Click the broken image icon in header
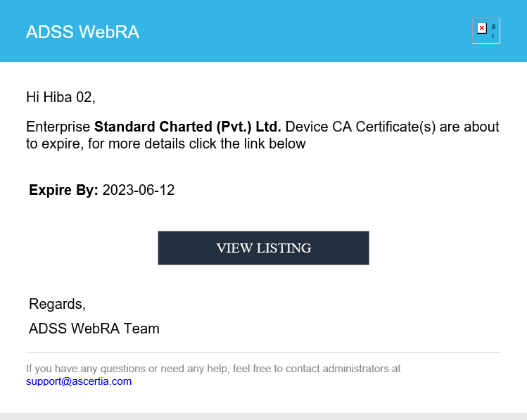The height and width of the screenshot is (420, 527). click(x=485, y=31)
